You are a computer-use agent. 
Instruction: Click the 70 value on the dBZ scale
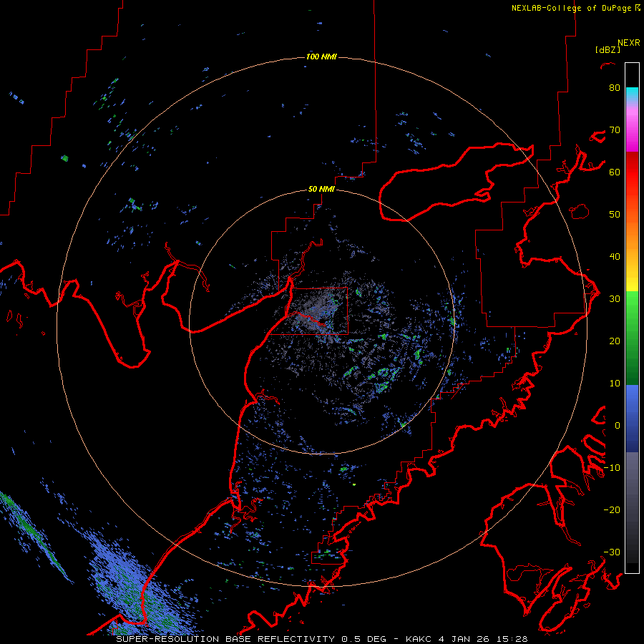click(x=615, y=130)
